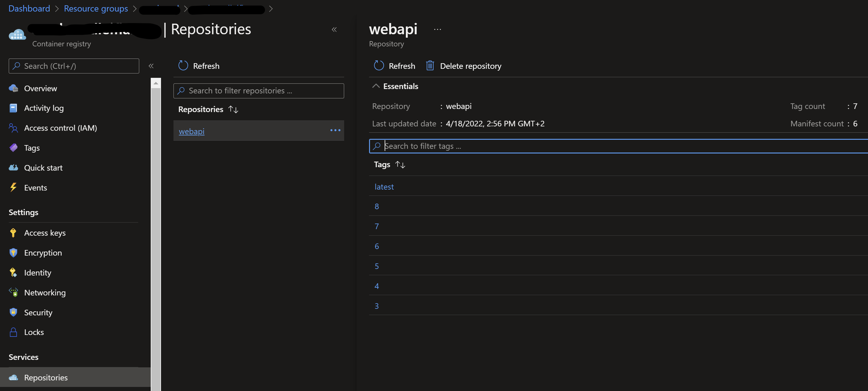Select the Repositories service icon
The height and width of the screenshot is (391, 868).
(x=13, y=377)
